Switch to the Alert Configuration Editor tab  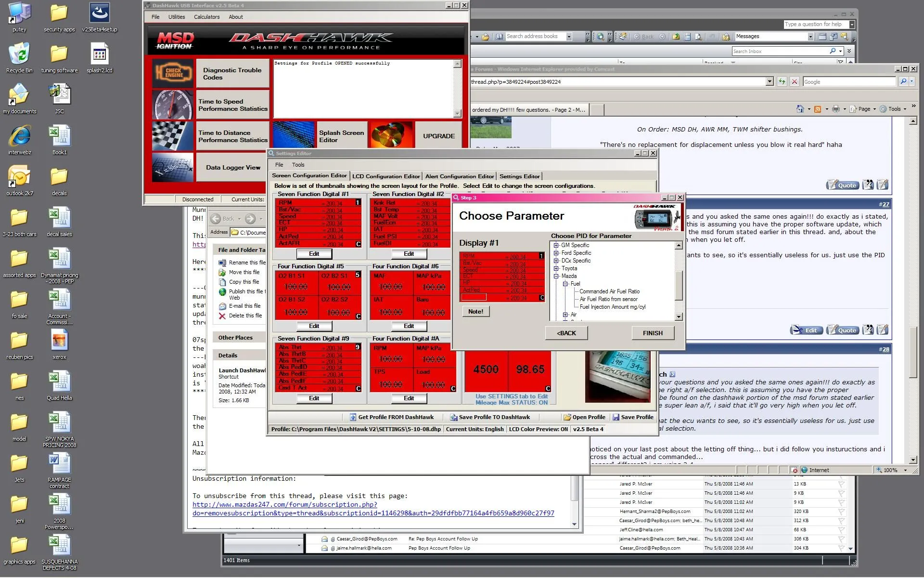pos(459,176)
